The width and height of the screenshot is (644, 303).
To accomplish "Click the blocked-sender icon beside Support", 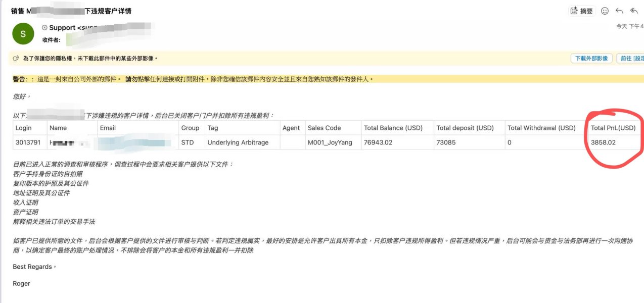I will [44, 28].
